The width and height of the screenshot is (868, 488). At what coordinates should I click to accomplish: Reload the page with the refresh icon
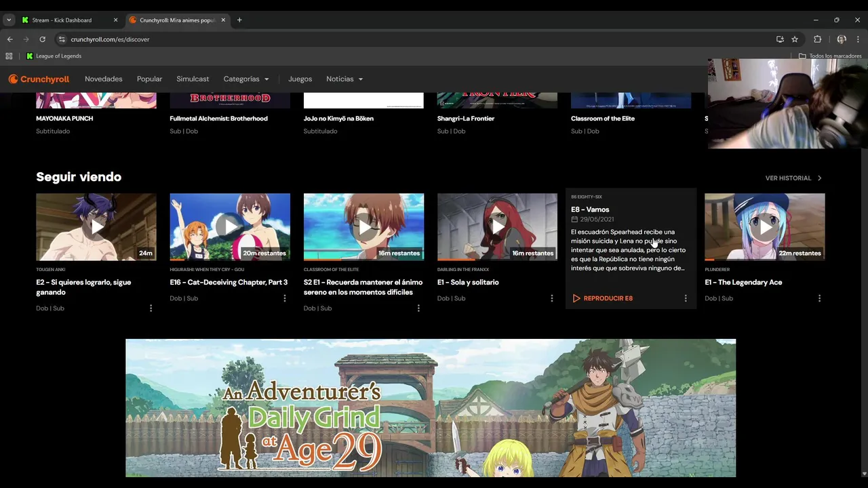click(x=42, y=39)
